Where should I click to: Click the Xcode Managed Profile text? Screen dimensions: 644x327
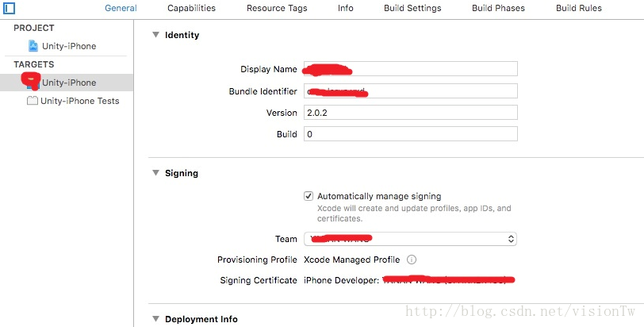click(x=351, y=260)
